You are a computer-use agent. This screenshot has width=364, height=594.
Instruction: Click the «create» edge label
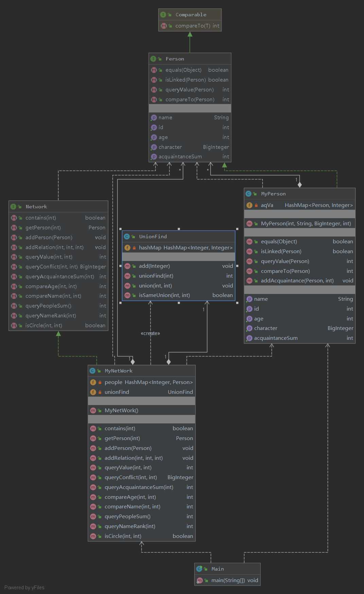[x=150, y=333]
